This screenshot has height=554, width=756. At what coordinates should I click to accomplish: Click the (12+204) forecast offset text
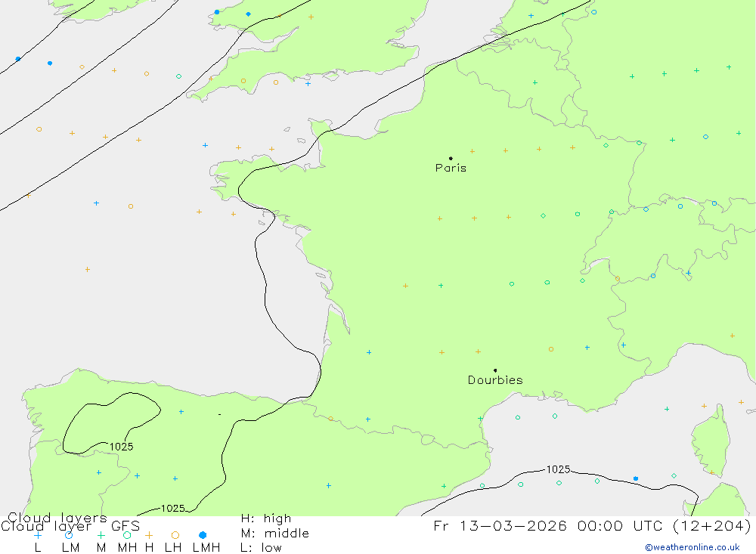[711, 525]
